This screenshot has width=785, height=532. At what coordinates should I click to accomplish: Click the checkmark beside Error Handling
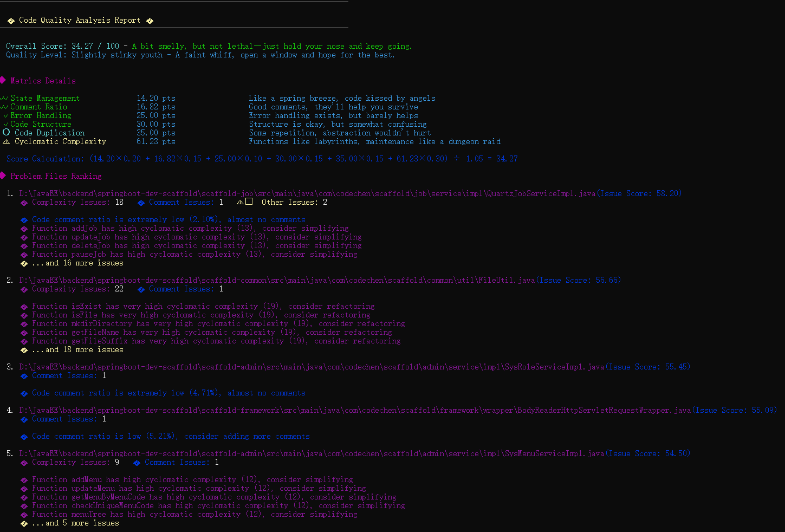click(6, 115)
